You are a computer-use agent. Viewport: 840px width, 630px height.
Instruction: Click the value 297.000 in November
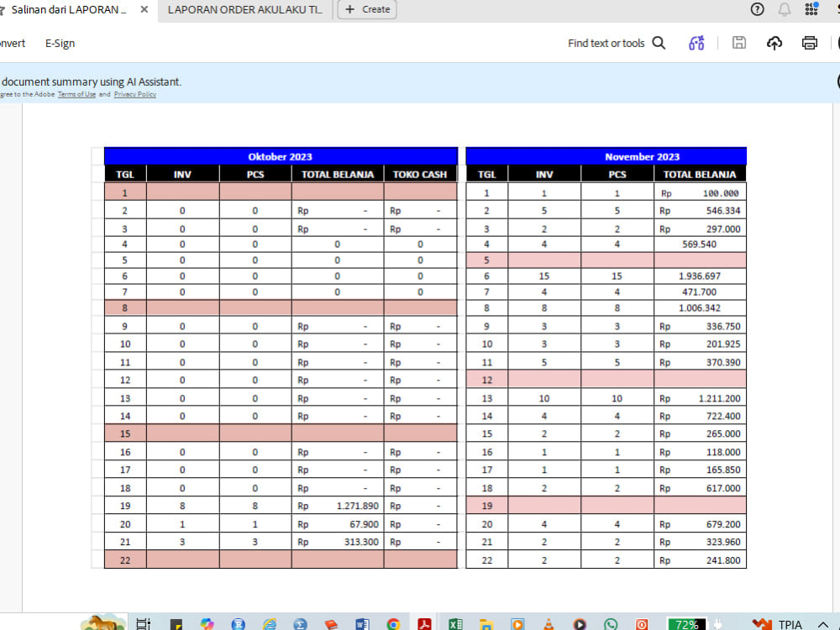pos(723,228)
